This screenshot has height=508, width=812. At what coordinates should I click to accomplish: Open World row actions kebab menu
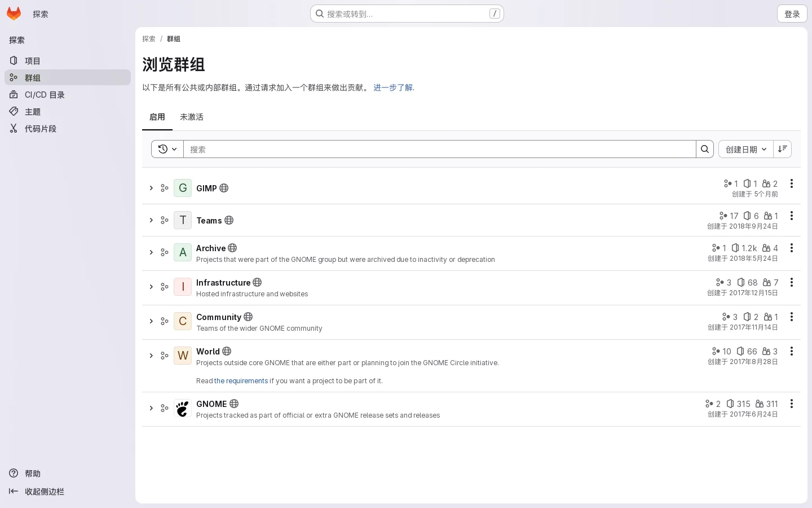point(792,351)
